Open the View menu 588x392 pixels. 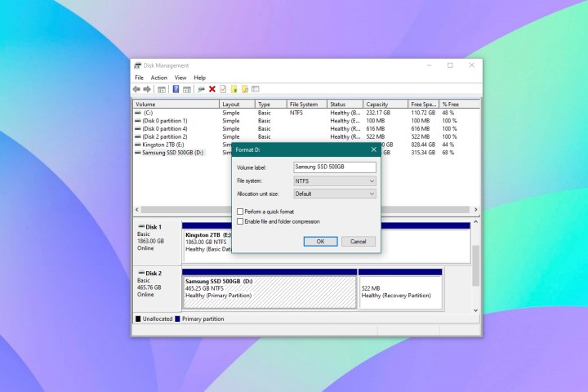point(180,78)
